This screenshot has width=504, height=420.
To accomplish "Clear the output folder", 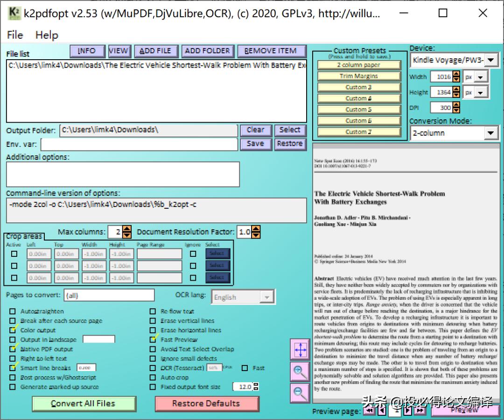I will pos(256,130).
